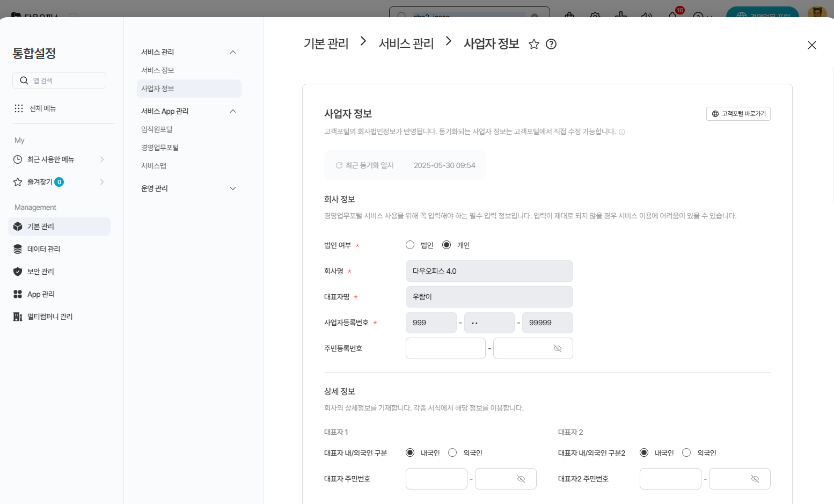Open 멀티컴퍼니 관리 building menu
Viewport: 834px width, 504px height.
18,317
